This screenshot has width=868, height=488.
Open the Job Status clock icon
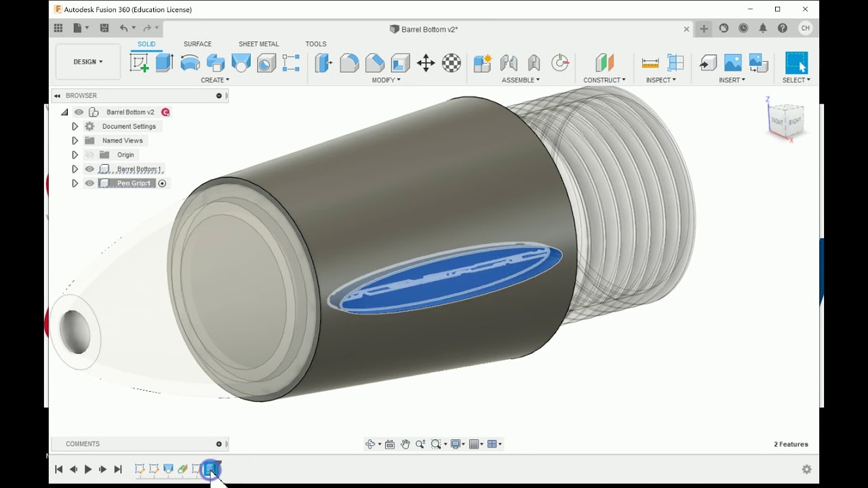click(x=743, y=28)
